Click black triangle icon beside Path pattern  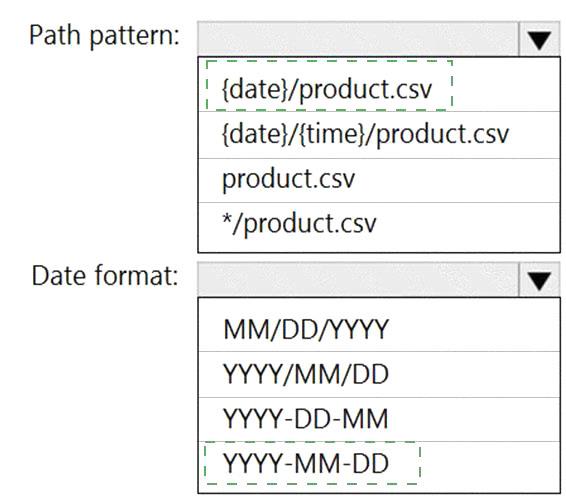pos(539,40)
